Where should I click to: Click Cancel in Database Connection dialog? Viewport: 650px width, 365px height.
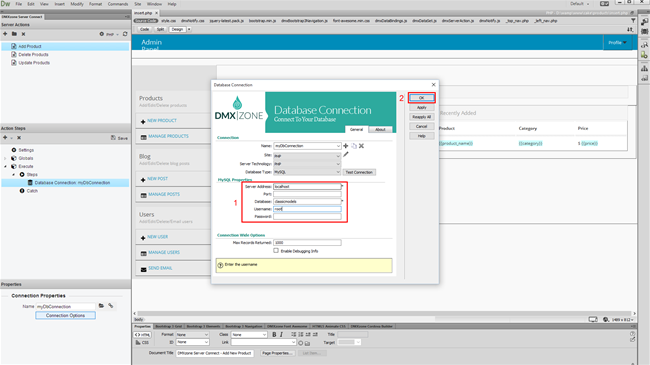tap(422, 127)
